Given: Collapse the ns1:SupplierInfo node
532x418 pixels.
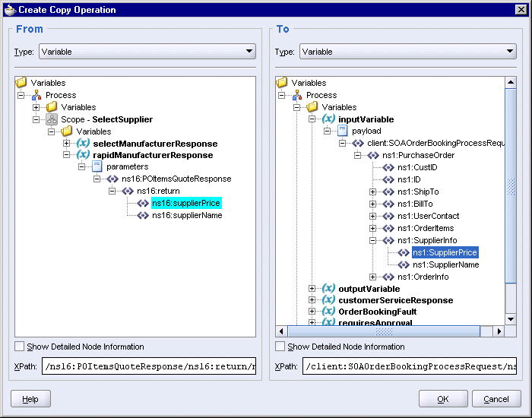Looking at the screenshot, I should coord(373,241).
